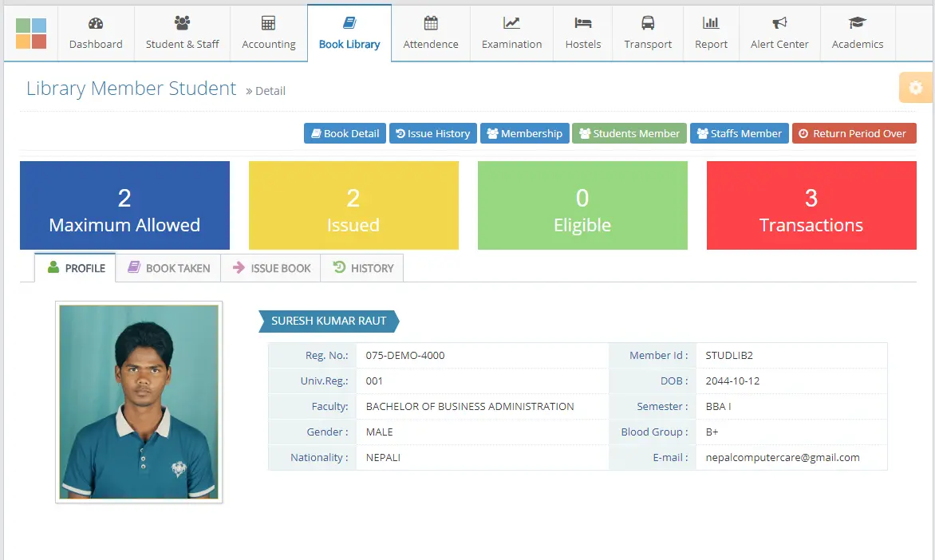Click the colored logo squares at top left

point(30,33)
